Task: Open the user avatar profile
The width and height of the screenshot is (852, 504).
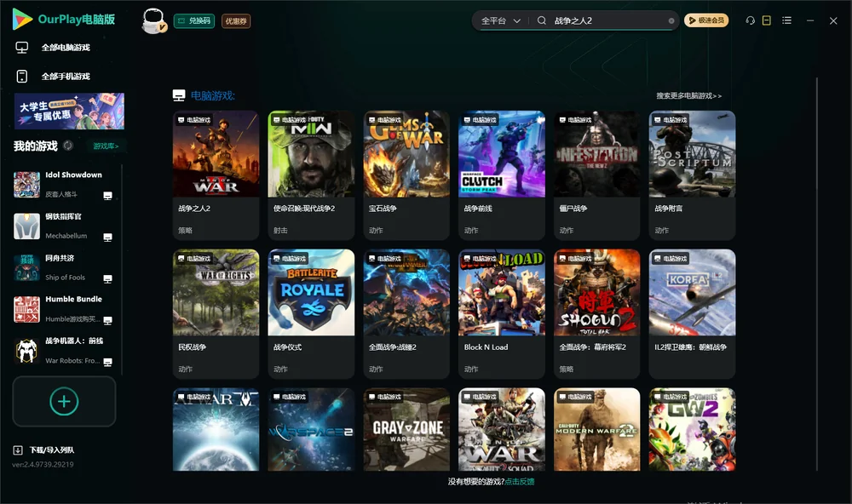Action: (x=153, y=20)
